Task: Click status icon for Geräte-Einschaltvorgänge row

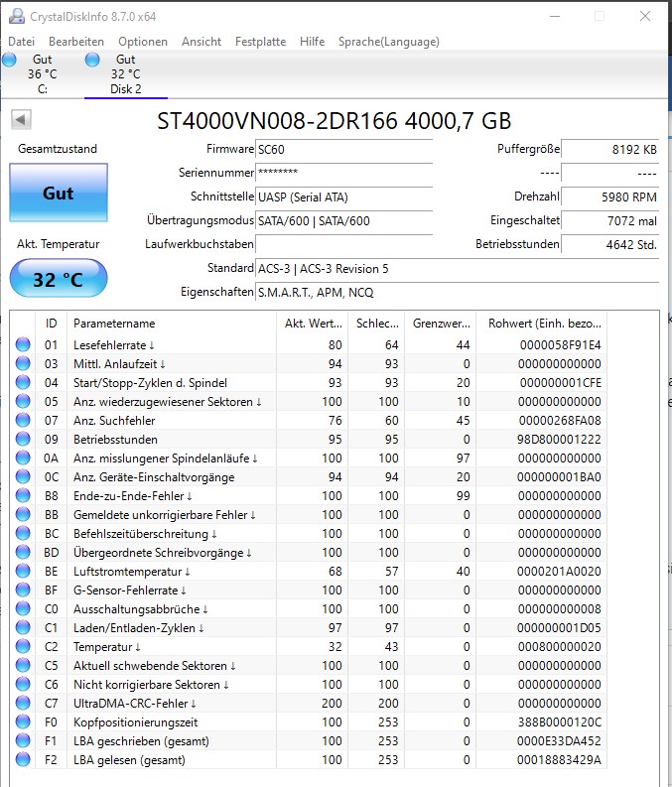Action: pyautogui.click(x=23, y=476)
